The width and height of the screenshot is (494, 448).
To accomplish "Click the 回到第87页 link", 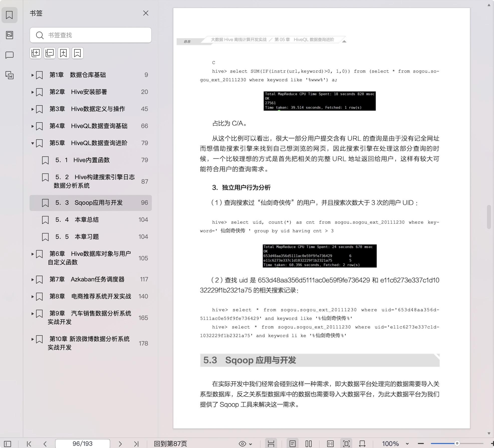I will [170, 444].
